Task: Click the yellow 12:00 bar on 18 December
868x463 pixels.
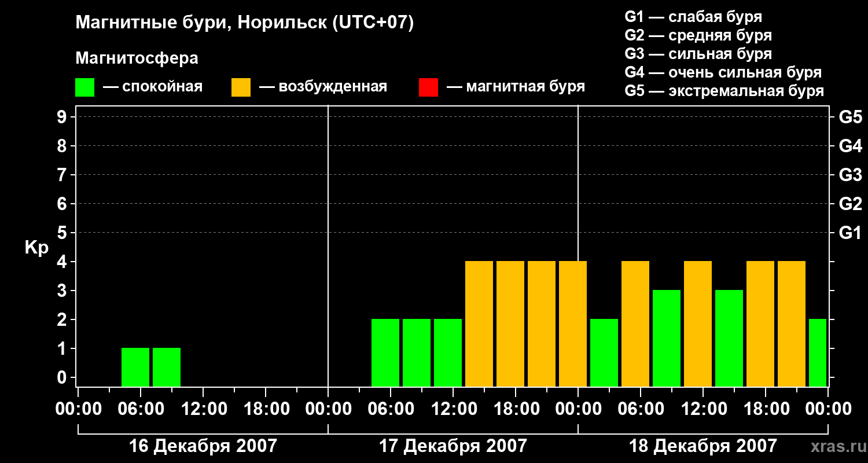Action: tap(698, 324)
